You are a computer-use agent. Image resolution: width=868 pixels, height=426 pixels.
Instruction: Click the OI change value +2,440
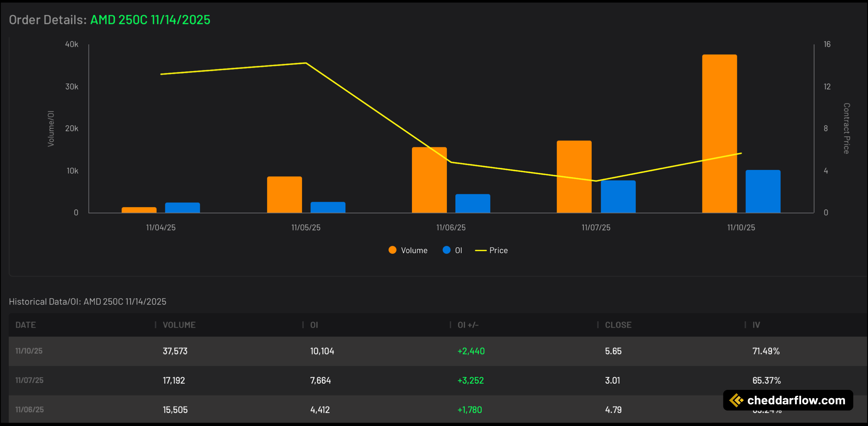pyautogui.click(x=471, y=351)
